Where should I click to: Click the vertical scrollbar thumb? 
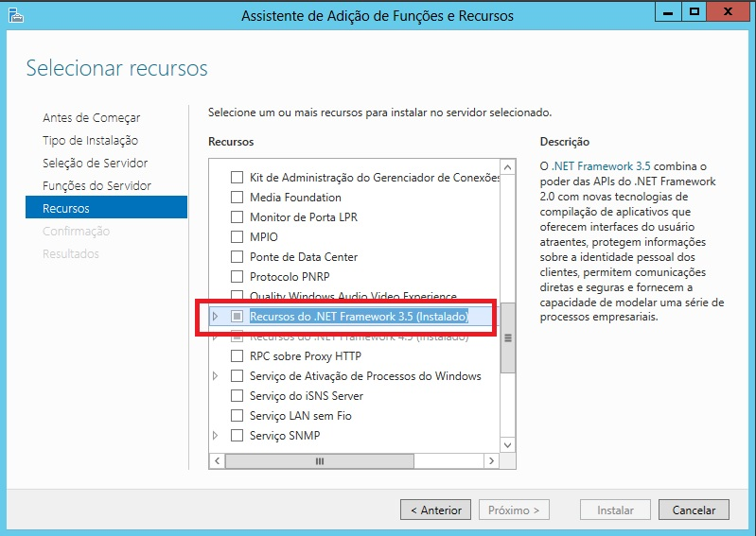tap(507, 337)
